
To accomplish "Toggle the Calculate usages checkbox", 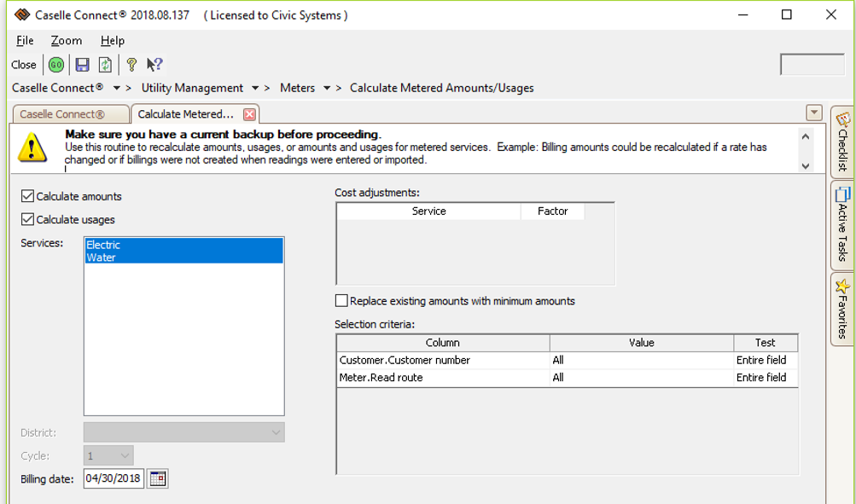I will pos(27,219).
